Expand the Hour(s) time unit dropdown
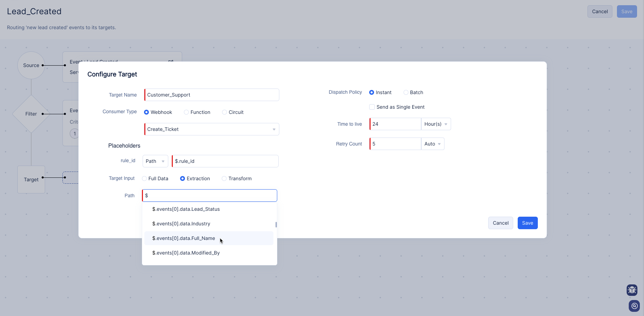Image resolution: width=644 pixels, height=316 pixels. click(436, 124)
